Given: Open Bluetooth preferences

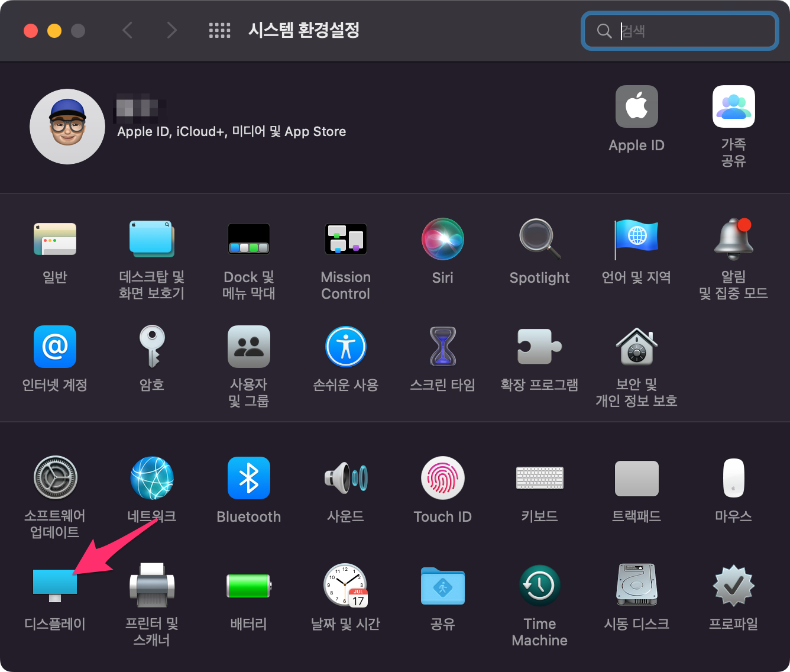Looking at the screenshot, I should point(249,477).
